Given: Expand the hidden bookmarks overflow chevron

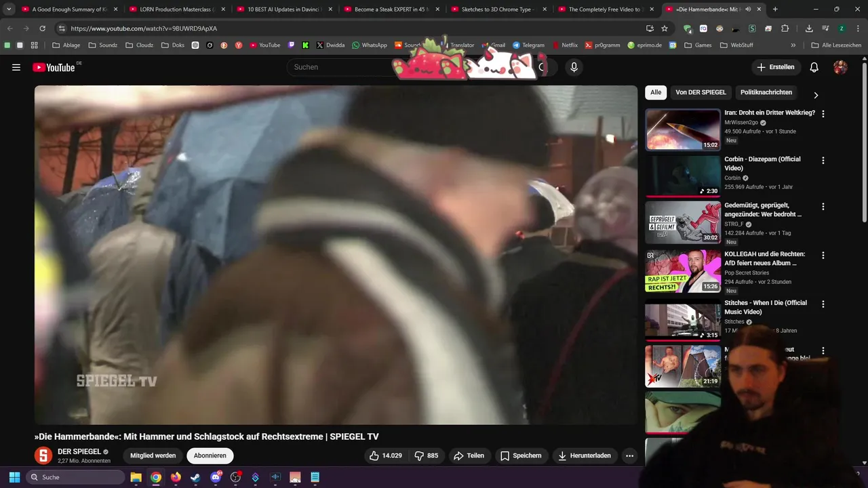Looking at the screenshot, I should click(793, 45).
